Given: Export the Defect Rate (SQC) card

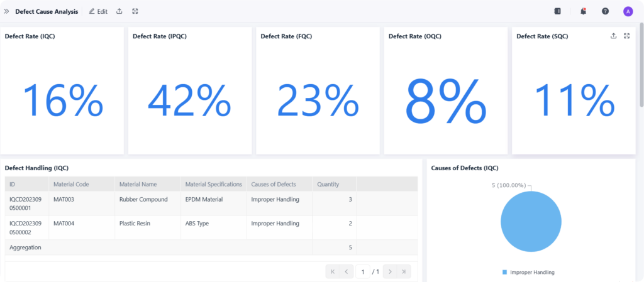Looking at the screenshot, I should tap(613, 36).
